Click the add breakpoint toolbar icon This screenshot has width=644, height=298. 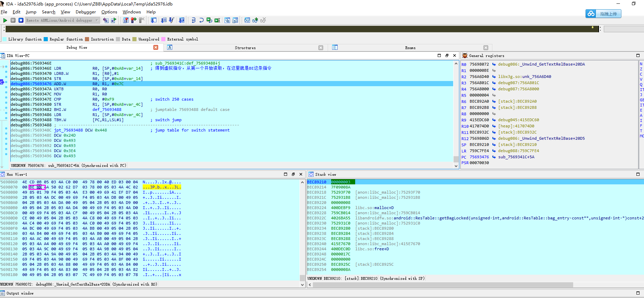(134, 20)
